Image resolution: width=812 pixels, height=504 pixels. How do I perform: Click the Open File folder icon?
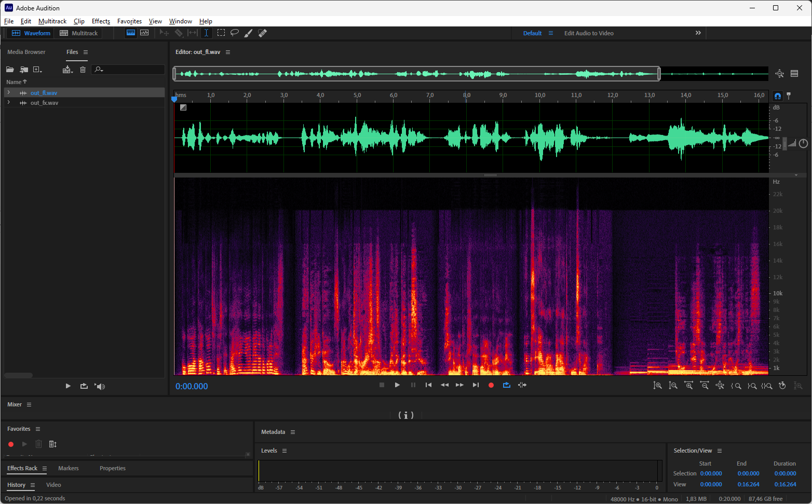click(10, 70)
